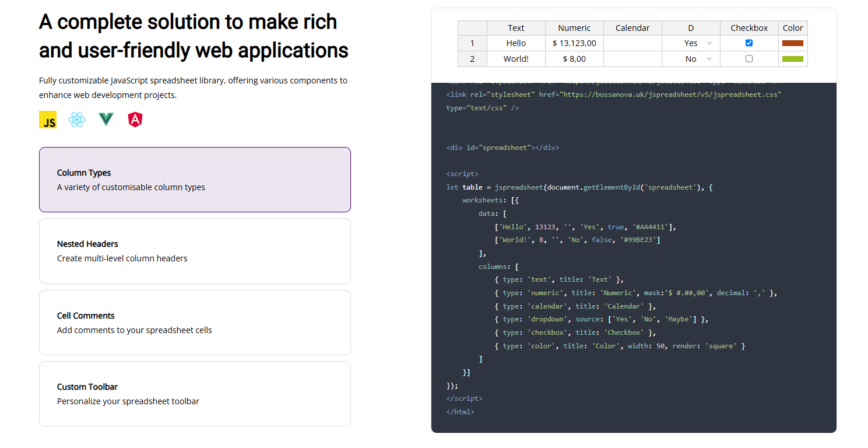Click the jspreadsheet.css stylesheet URL in code
Screen dimensions: 868x448
[x=670, y=94]
